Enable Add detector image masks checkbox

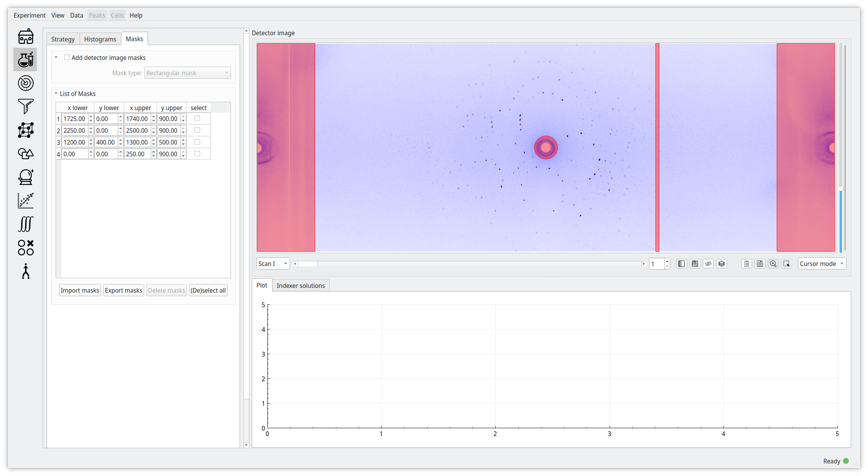coord(67,58)
